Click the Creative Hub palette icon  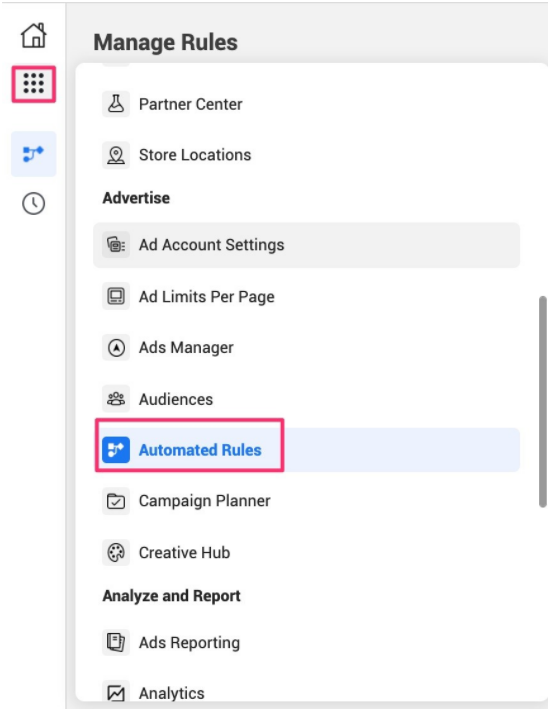[x=116, y=552]
